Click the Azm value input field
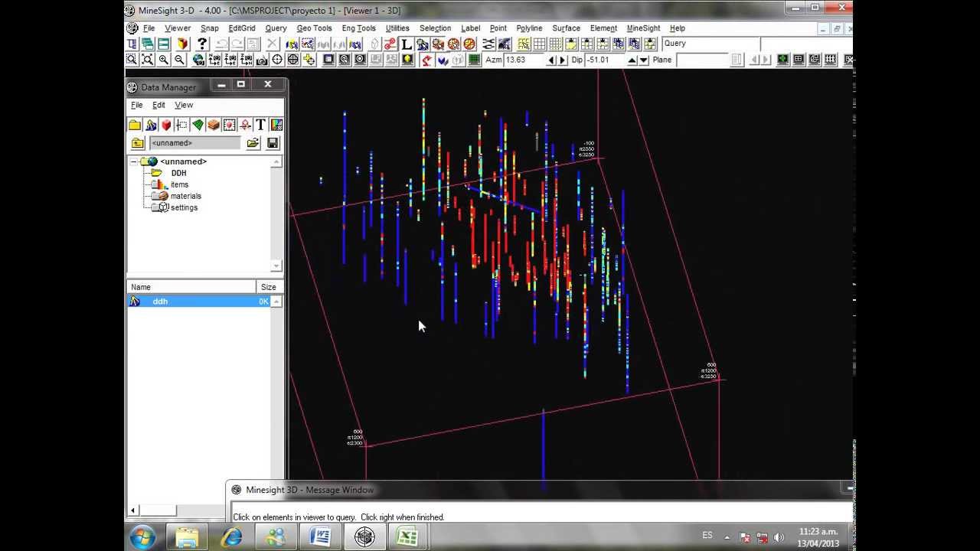The image size is (980, 551). (x=524, y=60)
